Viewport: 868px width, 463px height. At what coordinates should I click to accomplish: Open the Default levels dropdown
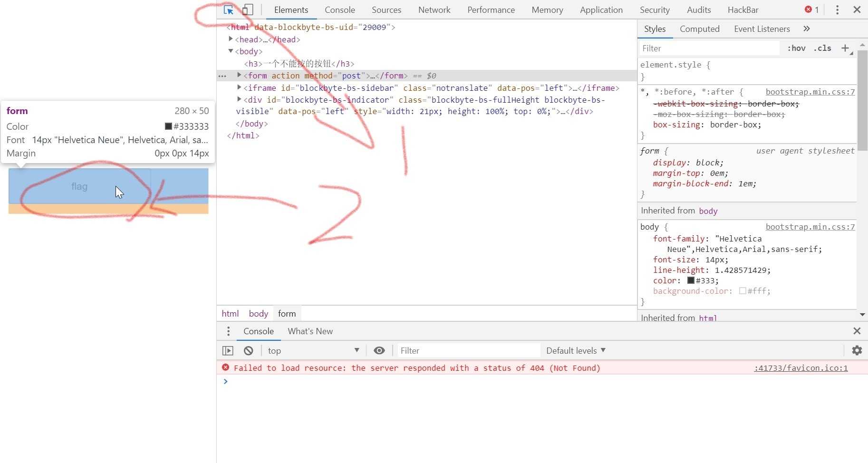pyautogui.click(x=576, y=350)
